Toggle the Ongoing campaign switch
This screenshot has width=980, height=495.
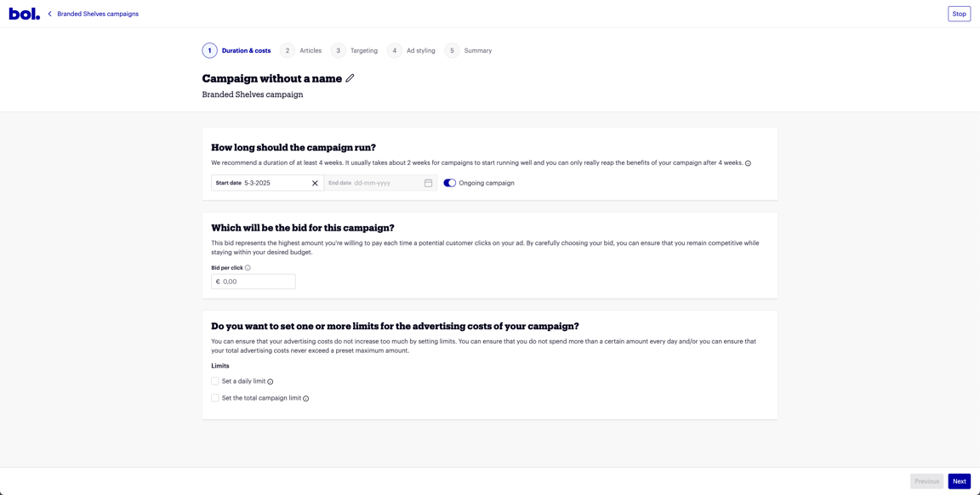[449, 183]
